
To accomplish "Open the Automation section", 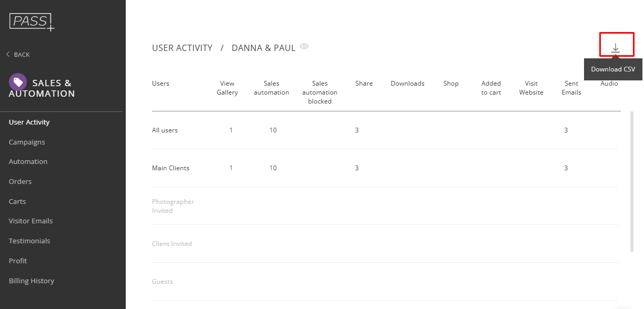I will (x=28, y=161).
